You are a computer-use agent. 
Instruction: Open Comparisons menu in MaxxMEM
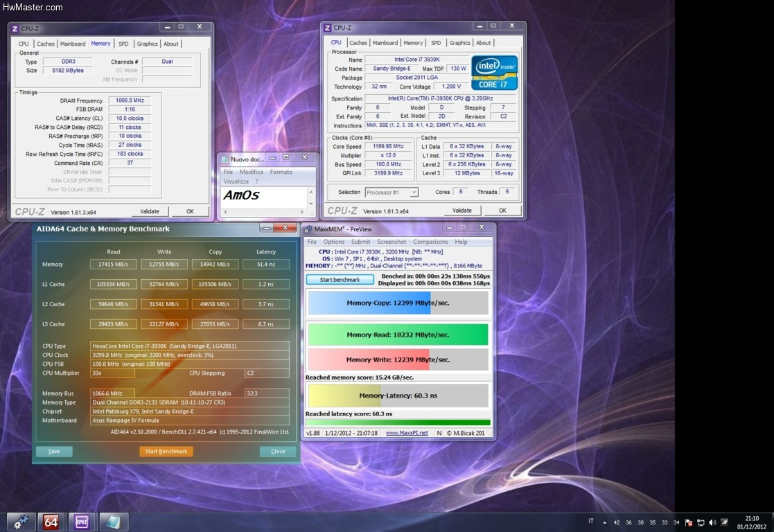tap(430, 242)
